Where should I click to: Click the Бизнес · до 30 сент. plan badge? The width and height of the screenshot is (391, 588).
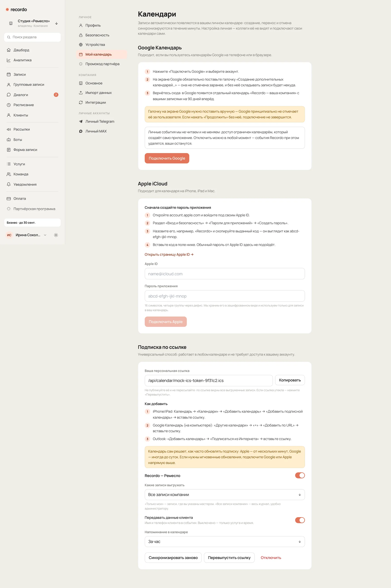[32, 223]
